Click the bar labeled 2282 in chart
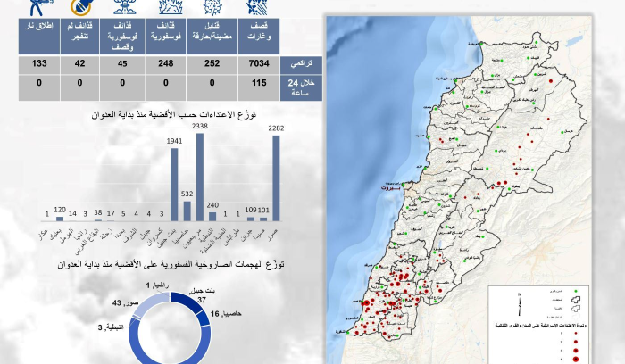Image resolution: width=625 pixels, height=364 pixels. point(277,178)
